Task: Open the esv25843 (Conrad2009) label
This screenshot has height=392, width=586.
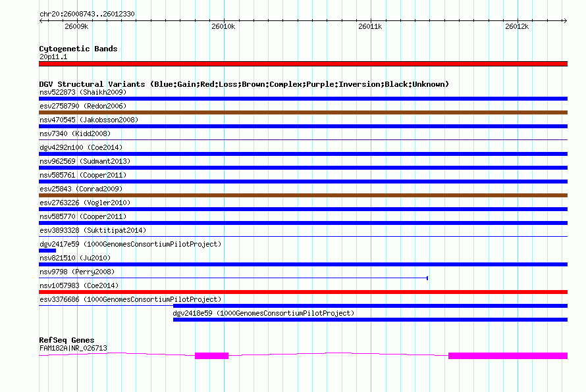Action: [x=81, y=189]
